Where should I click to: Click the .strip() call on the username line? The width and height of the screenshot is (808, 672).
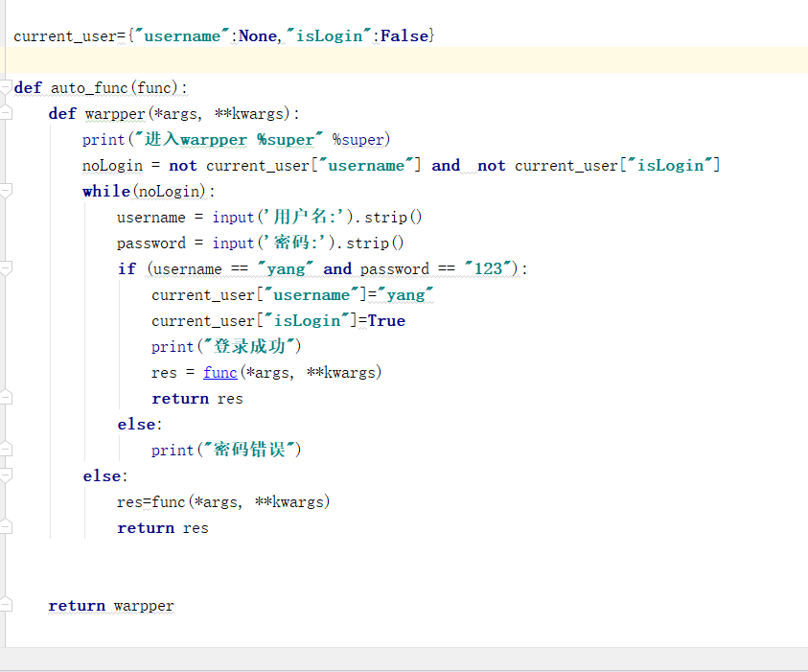pyautogui.click(x=390, y=218)
